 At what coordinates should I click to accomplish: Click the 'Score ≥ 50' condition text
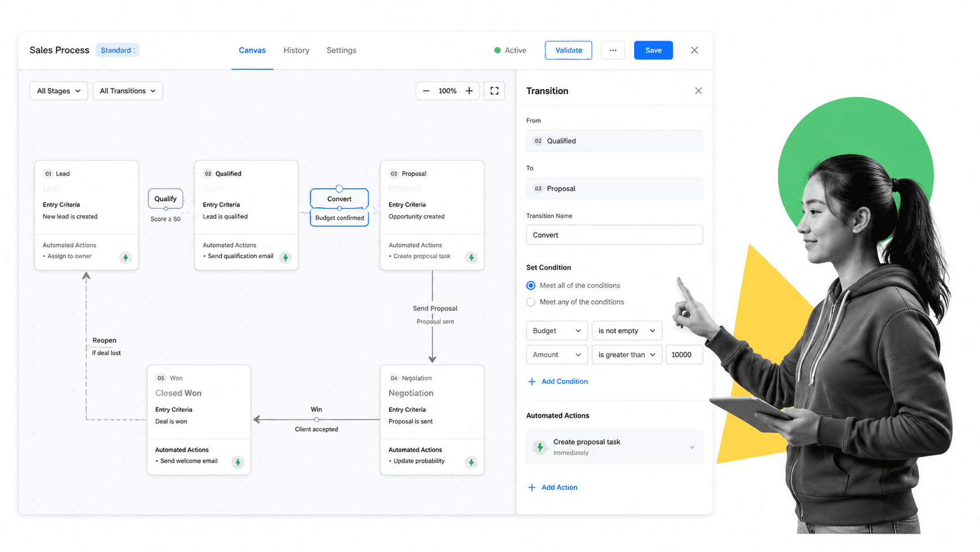[x=165, y=219]
